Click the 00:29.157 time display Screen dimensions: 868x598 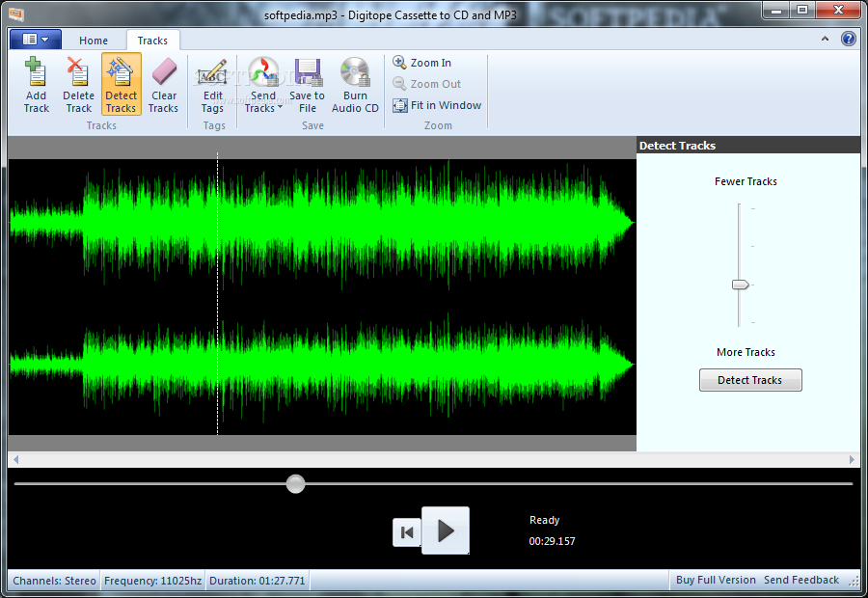point(552,541)
